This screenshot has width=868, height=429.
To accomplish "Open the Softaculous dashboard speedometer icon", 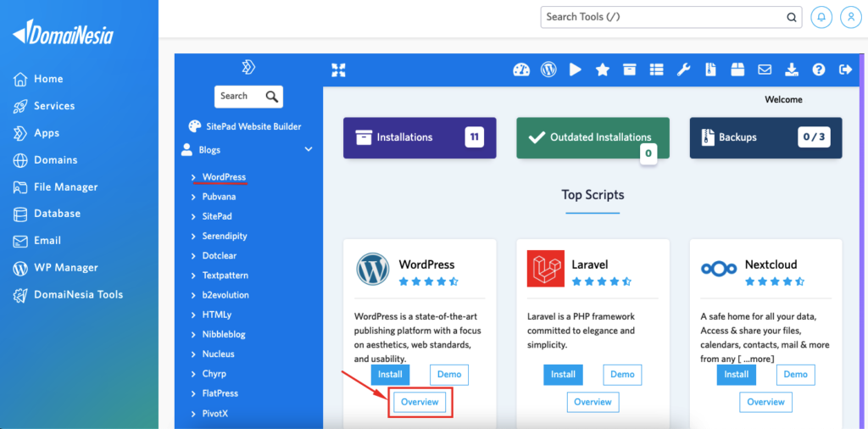I will coord(521,70).
